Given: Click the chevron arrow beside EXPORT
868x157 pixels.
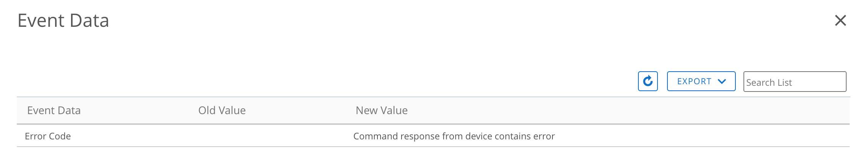Looking at the screenshot, I should point(722,81).
